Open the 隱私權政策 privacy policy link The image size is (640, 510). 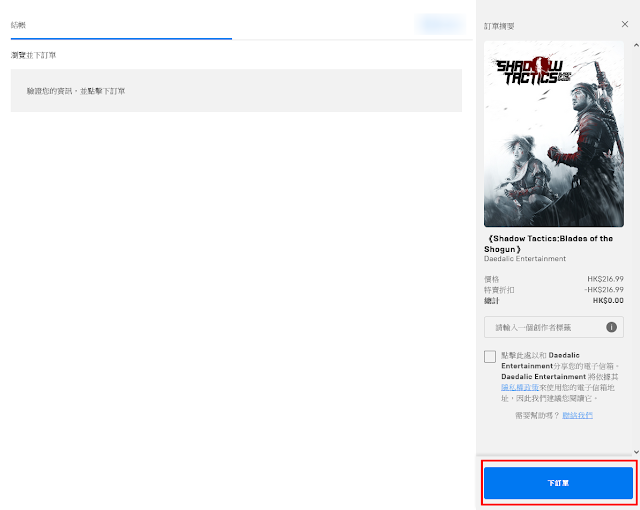pyautogui.click(x=520, y=387)
